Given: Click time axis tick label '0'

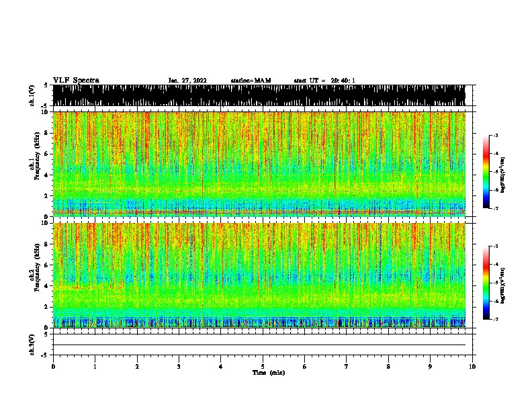Looking at the screenshot, I should 53,367.
